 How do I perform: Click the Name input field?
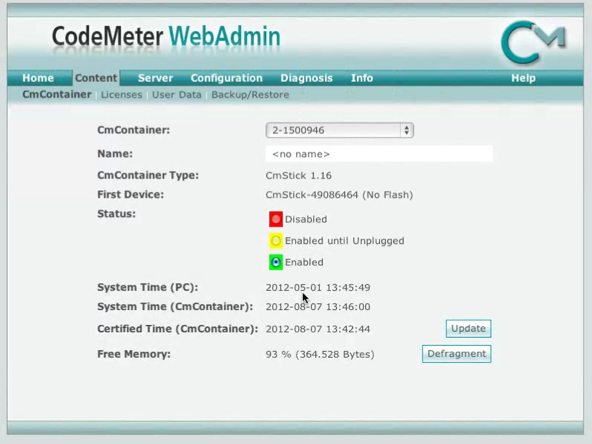(x=379, y=154)
